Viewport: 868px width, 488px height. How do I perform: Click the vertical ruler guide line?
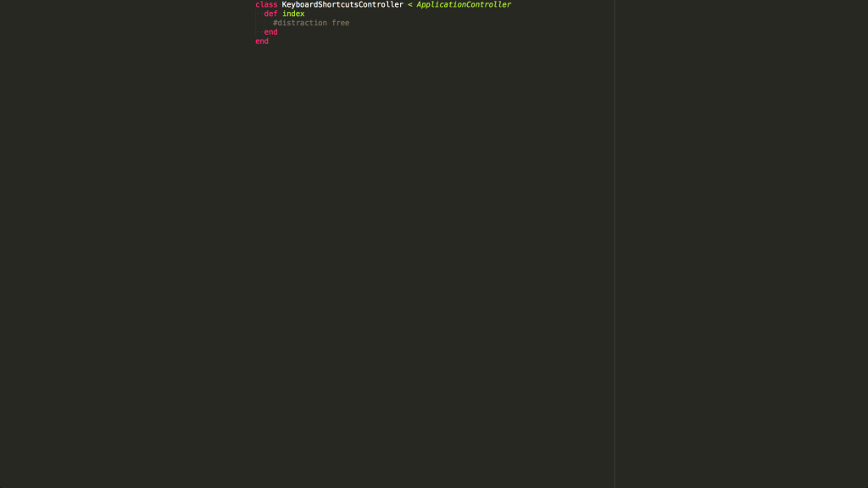615,254
